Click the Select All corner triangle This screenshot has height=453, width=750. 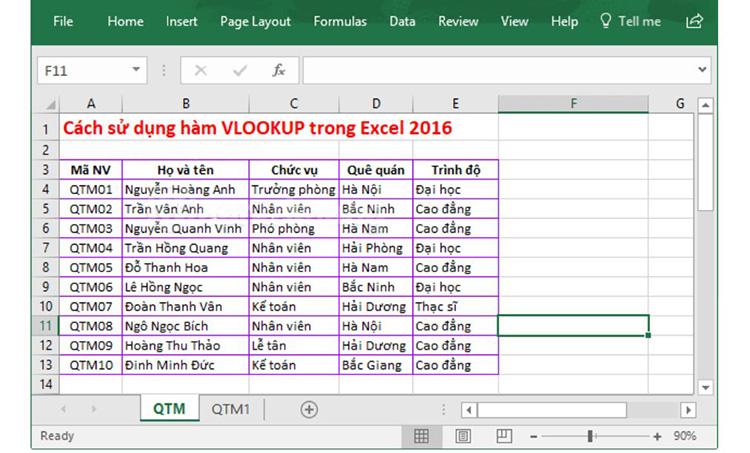coord(50,104)
